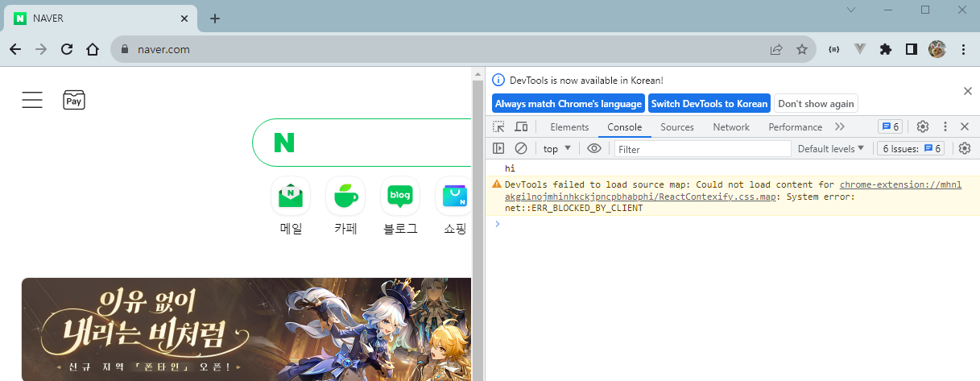
Task: Click the grey V extension icon
Action: coord(860,49)
